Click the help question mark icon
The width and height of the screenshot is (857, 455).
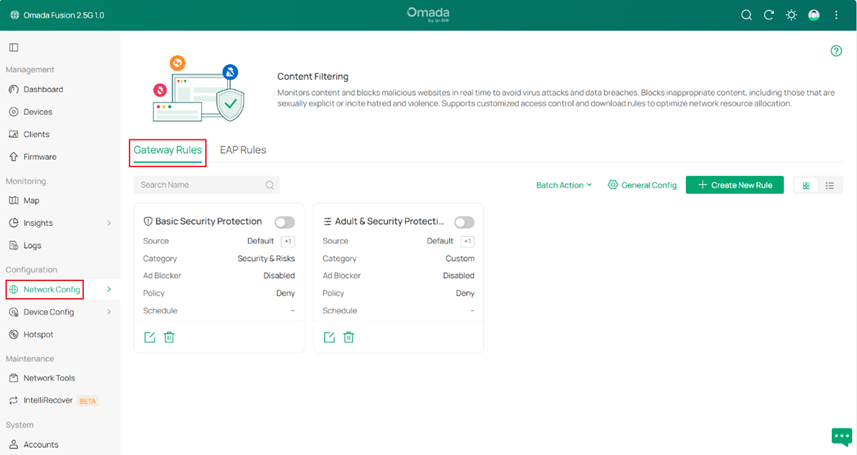pyautogui.click(x=836, y=51)
